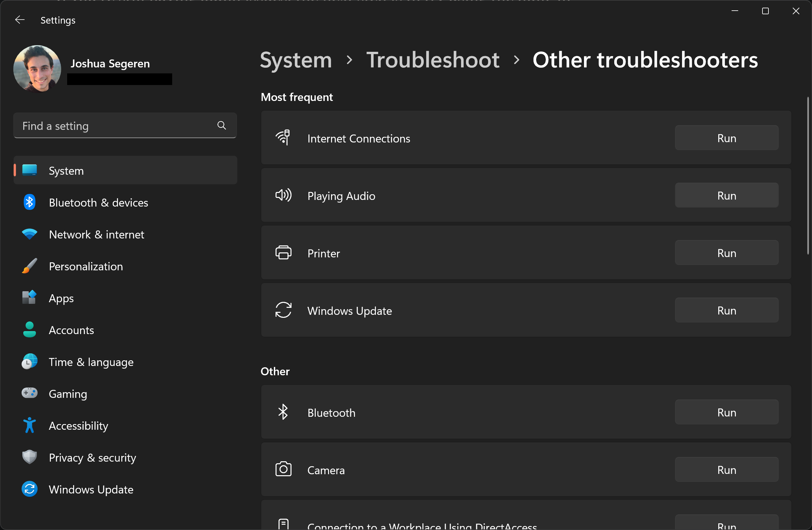Click the Privacy & security shield icon
This screenshot has height=530, width=812.
(30, 457)
